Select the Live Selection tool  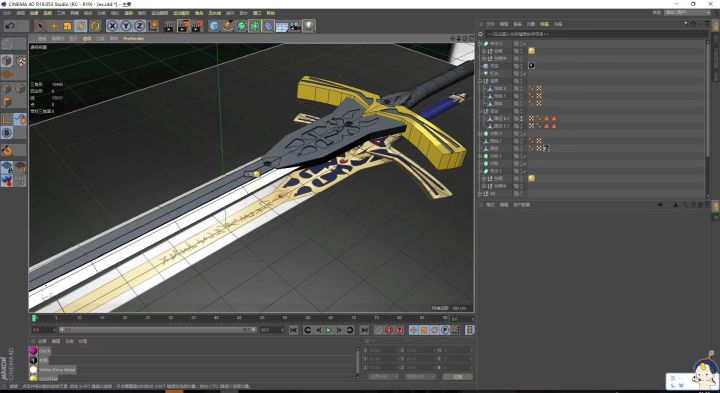(40, 26)
